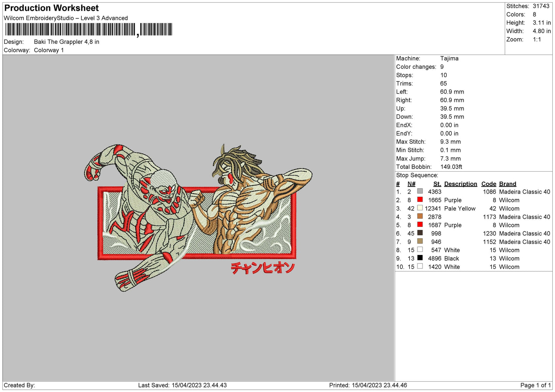Click the embroidery design preview image
The width and height of the screenshot is (555, 392).
pyautogui.click(x=198, y=218)
